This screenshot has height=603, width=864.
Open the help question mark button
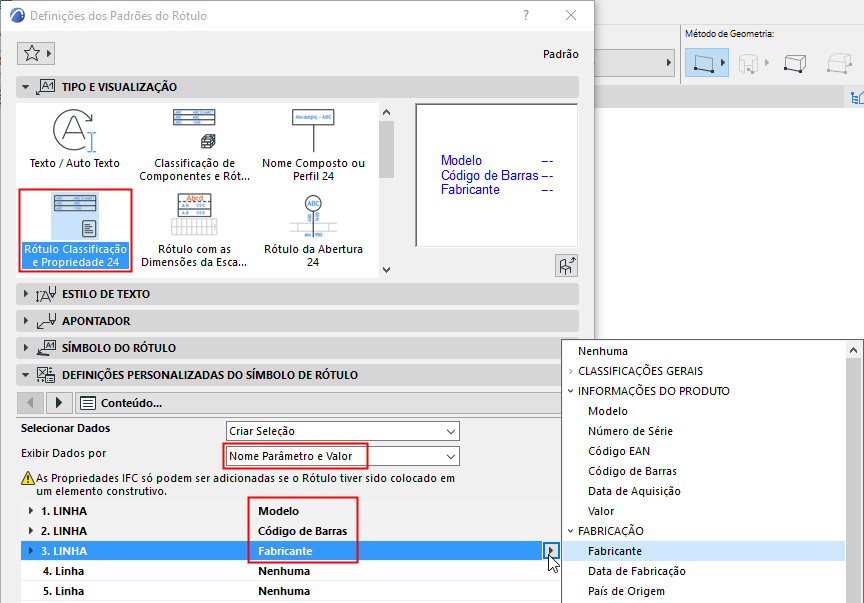526,15
